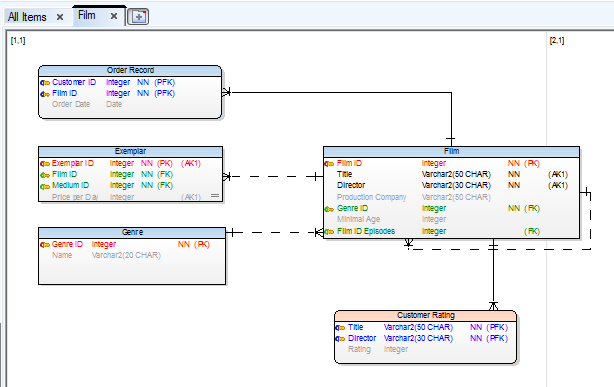Click Film ID foreign key icon in Exemplar

(45, 175)
